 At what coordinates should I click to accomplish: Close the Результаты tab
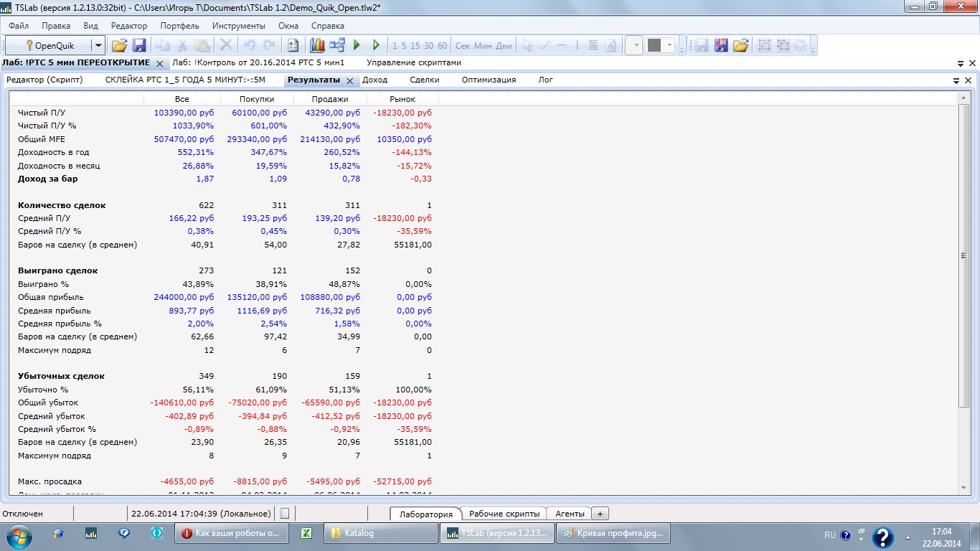click(349, 80)
